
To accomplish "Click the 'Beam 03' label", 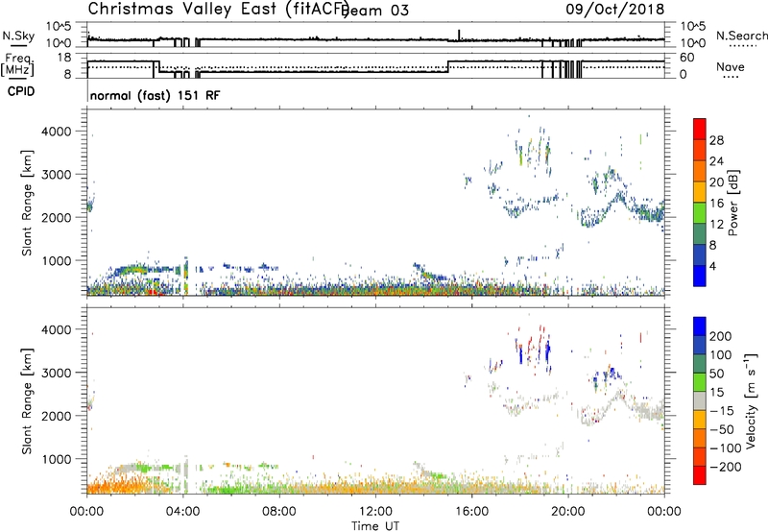I will (x=375, y=11).
